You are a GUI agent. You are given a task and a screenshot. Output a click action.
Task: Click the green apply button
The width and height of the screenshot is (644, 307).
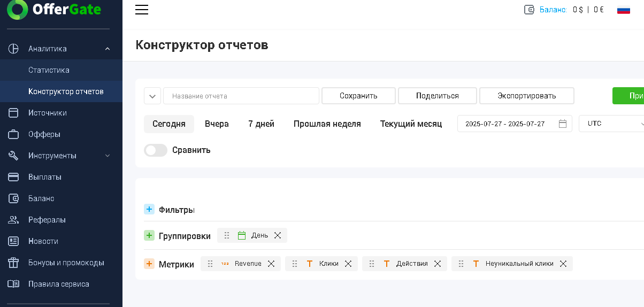[628, 96]
